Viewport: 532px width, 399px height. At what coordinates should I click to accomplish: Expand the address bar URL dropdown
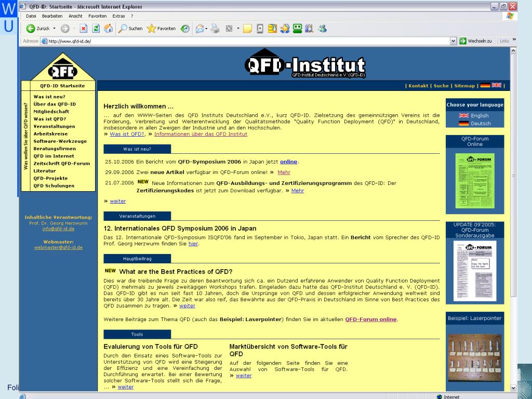pyautogui.click(x=453, y=41)
